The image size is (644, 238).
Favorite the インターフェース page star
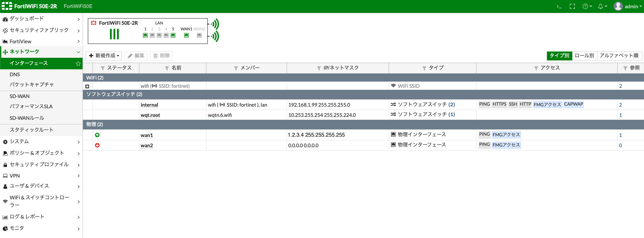78,63
